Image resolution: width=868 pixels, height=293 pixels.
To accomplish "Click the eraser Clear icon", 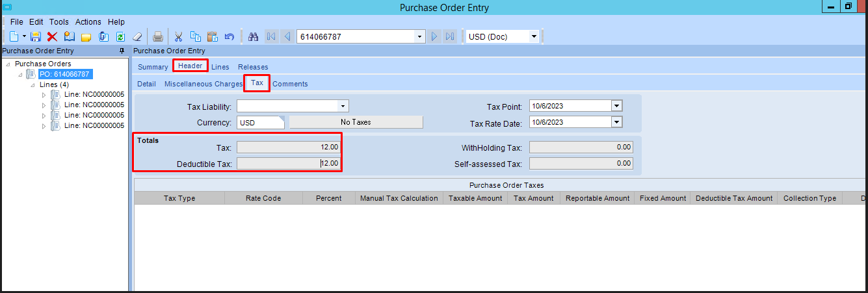I will 137,36.
